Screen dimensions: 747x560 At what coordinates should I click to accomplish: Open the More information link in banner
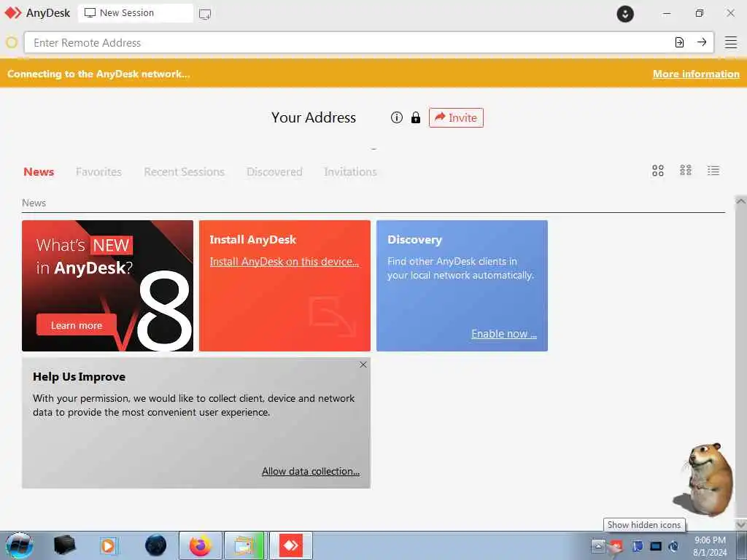tap(696, 74)
